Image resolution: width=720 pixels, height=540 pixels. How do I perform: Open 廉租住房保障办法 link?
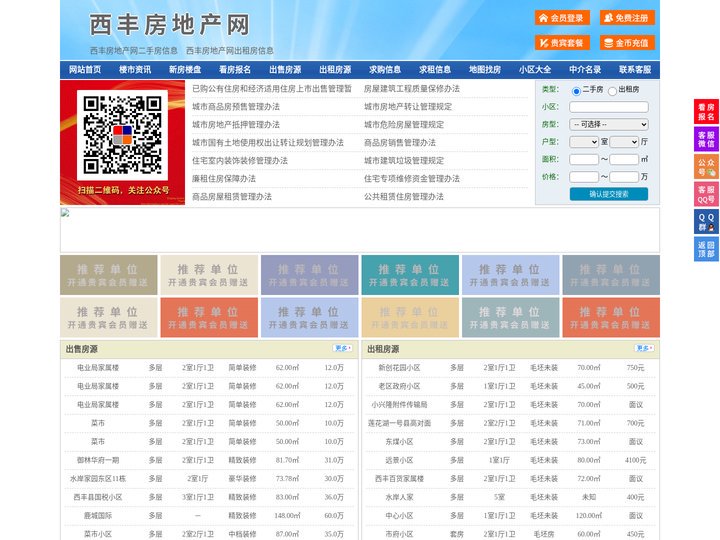point(224,179)
